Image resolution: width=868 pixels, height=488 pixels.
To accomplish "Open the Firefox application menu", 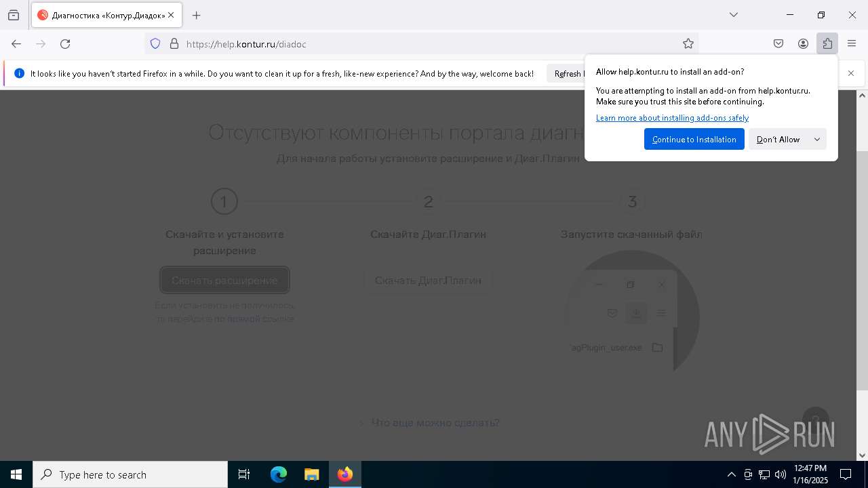I will coord(852,44).
